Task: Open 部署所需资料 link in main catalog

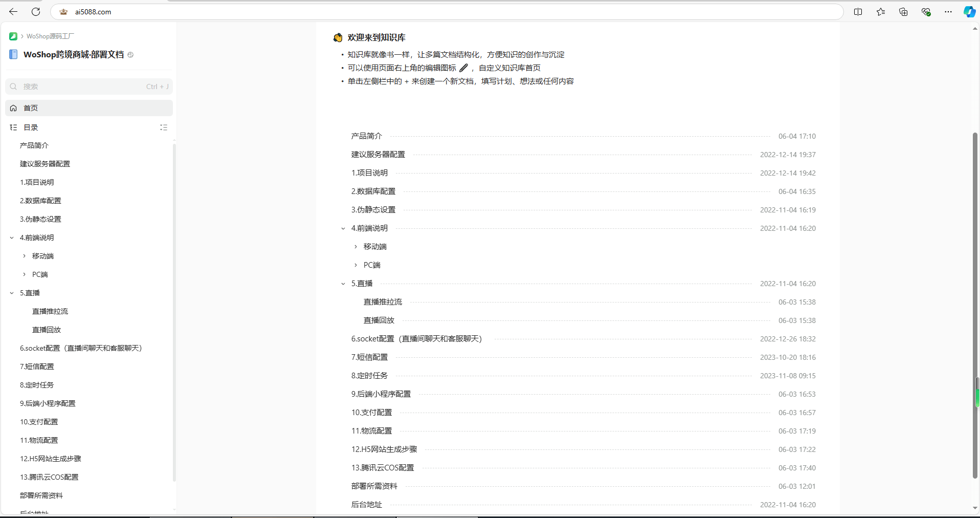Action: (374, 486)
